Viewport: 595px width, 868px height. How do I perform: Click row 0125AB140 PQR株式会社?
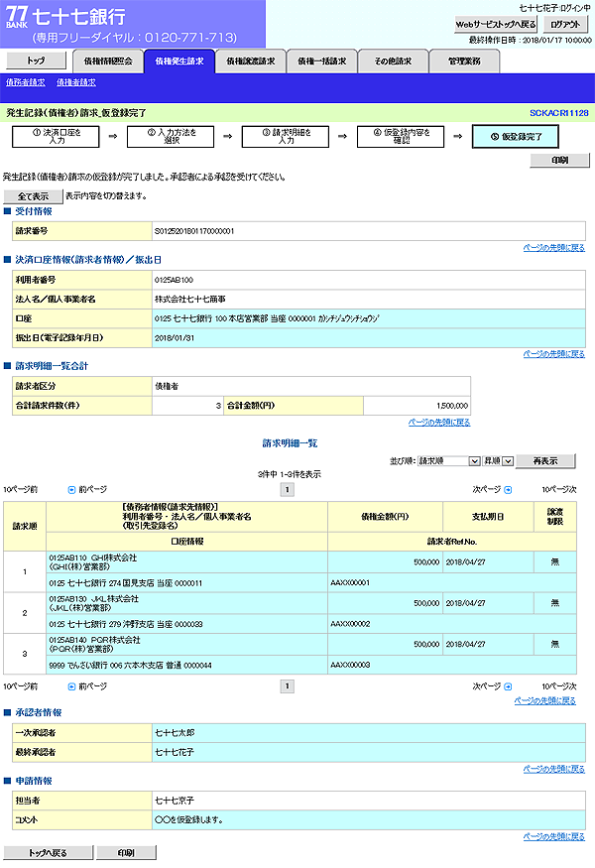pyautogui.click(x=187, y=644)
